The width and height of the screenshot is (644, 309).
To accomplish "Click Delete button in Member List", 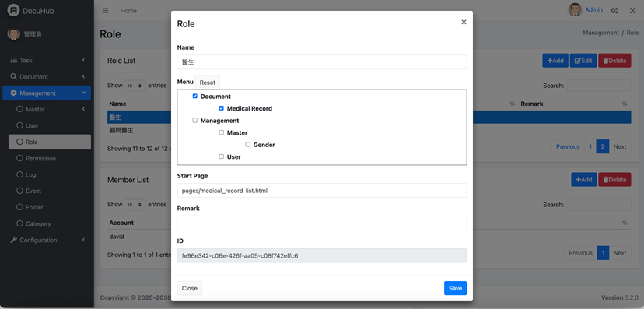I will [x=614, y=179].
